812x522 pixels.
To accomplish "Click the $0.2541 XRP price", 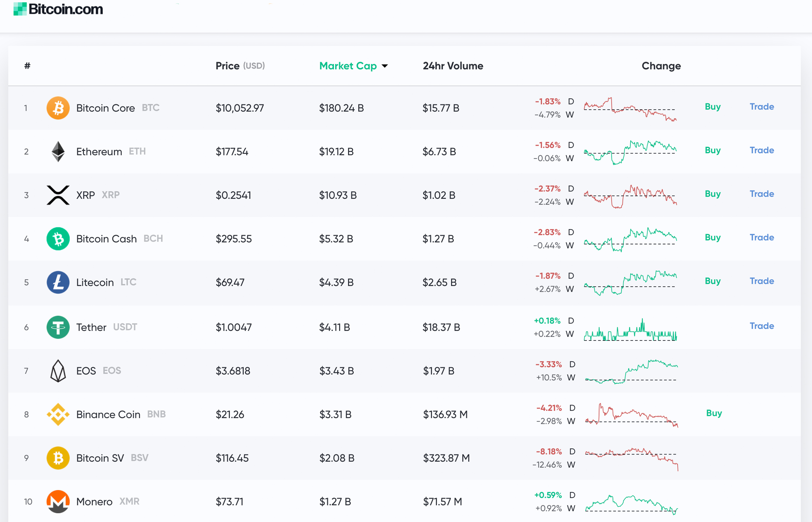I will (x=233, y=195).
